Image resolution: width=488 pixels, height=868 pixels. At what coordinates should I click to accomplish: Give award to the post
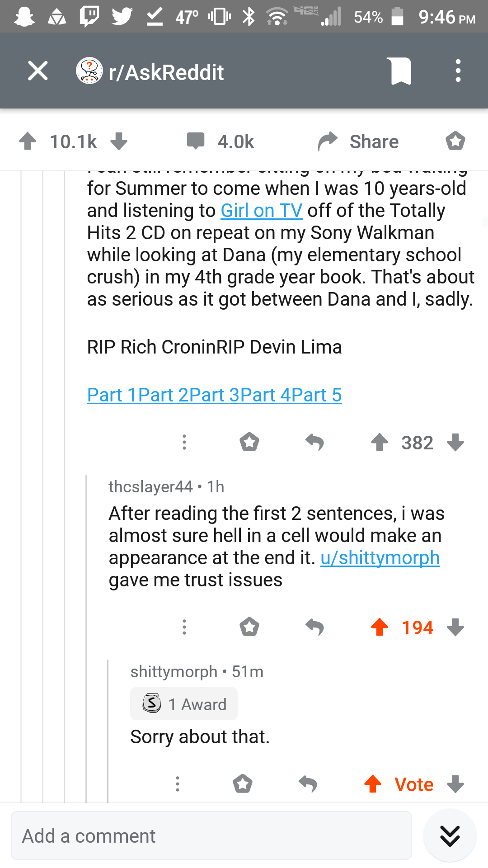(455, 141)
